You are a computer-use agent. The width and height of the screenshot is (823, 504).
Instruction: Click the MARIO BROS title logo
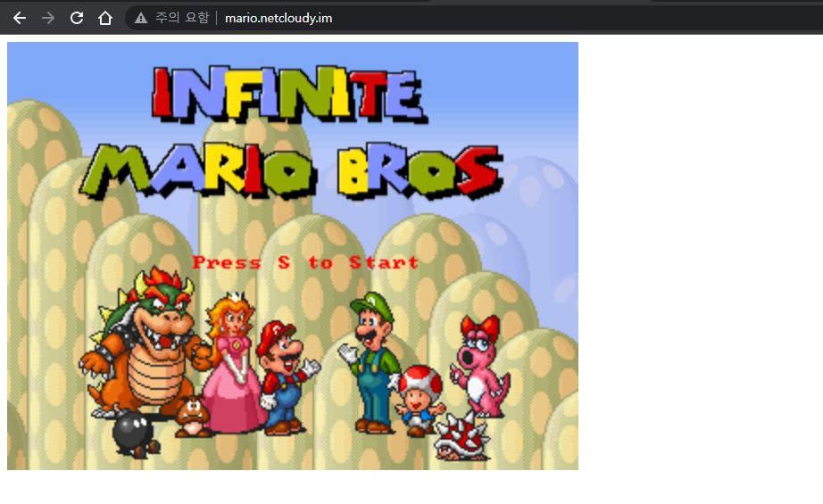click(x=291, y=171)
